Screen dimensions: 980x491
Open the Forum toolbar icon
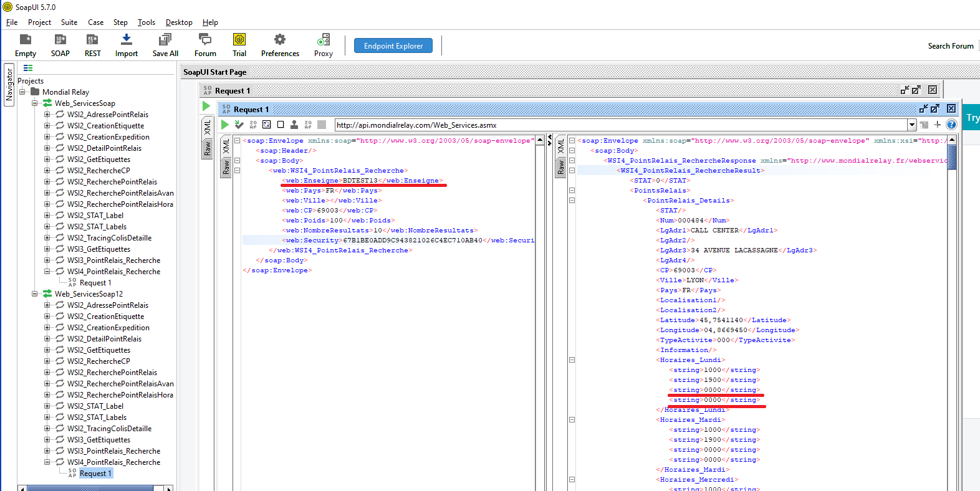coord(205,45)
